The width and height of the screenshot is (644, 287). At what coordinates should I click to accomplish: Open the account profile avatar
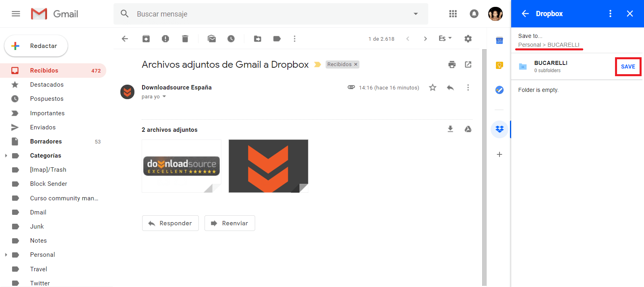[495, 14]
